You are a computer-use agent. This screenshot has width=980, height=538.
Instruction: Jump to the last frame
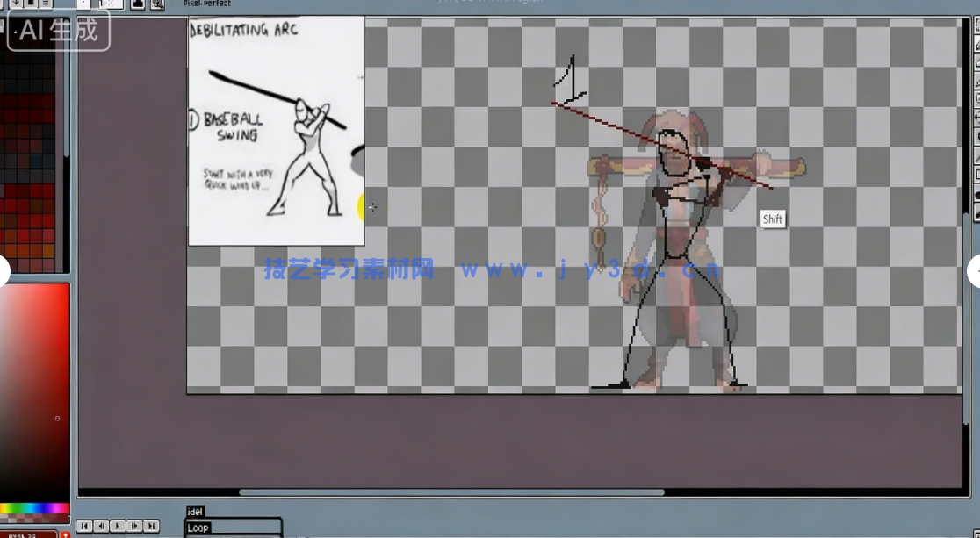tap(151, 526)
